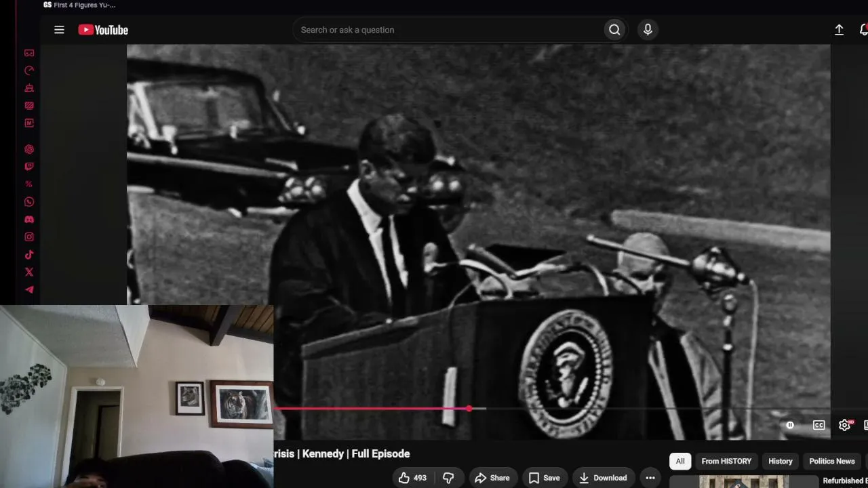
Task: Dislike the video with thumbs down
Action: point(448,478)
